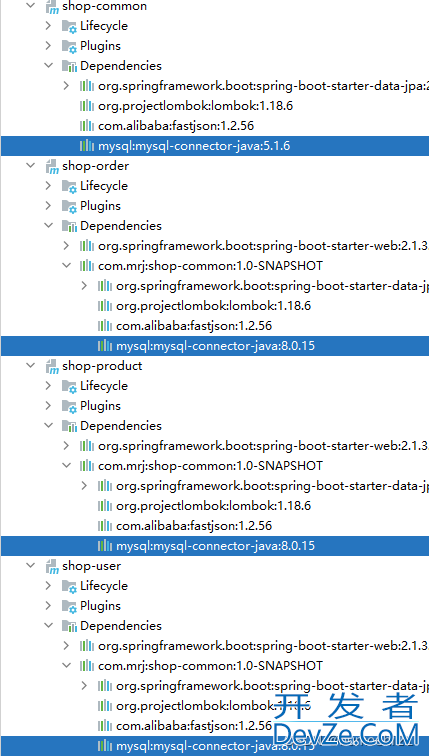Image resolution: width=429 pixels, height=756 pixels.
Task: Collapse the shop-order module node
Action: point(31,166)
